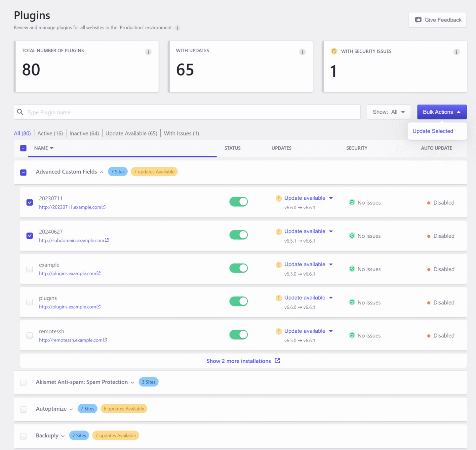
Task: Disable the status toggle for 20230711
Action: [x=238, y=202]
